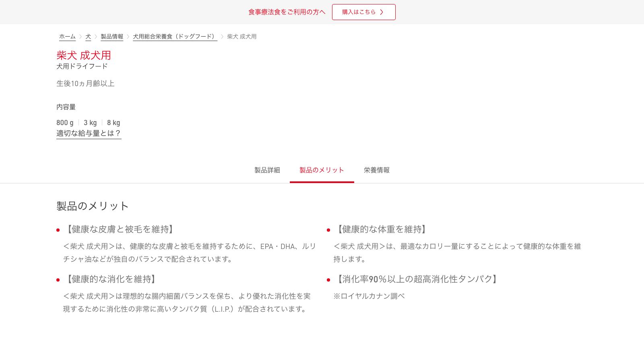Select the 3 kg size option

(90, 123)
